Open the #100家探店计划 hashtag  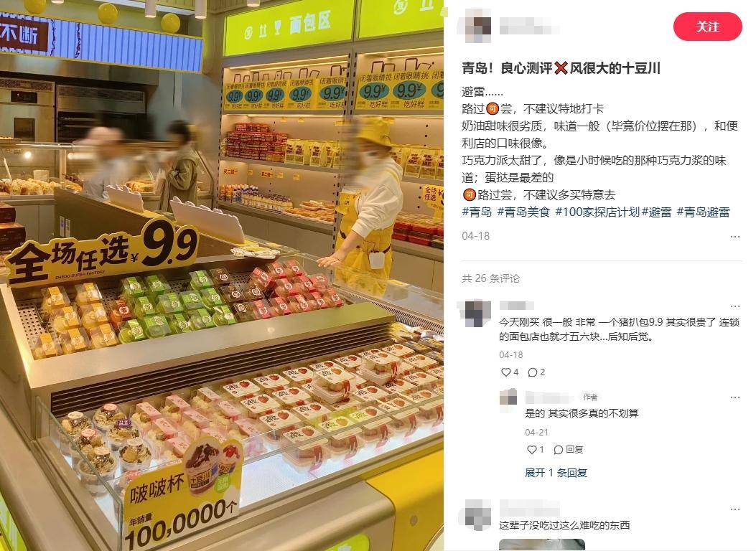click(597, 212)
